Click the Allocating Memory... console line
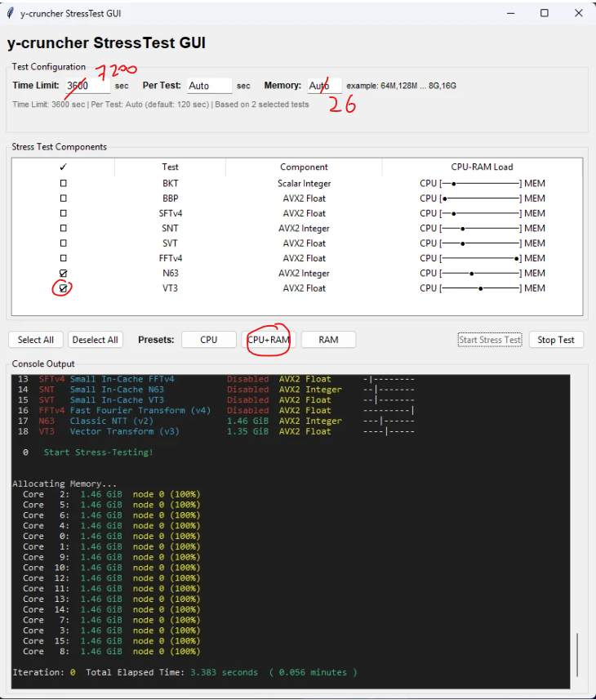The width and height of the screenshot is (596, 700). point(64,484)
